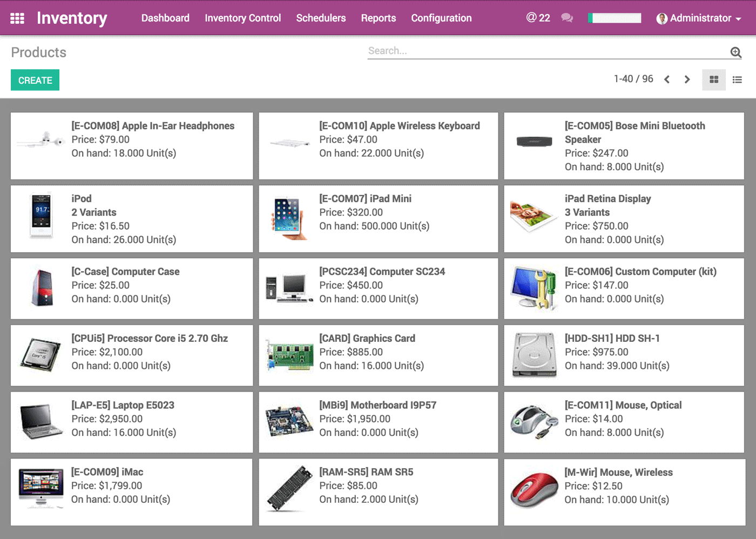Open the Configuration menu
The image size is (756, 539).
[441, 18]
